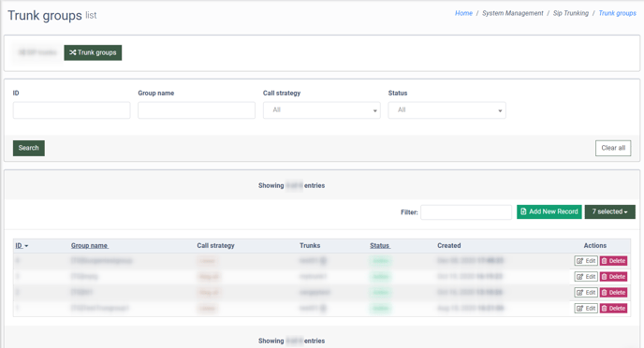Go to Home breadcrumb link
This screenshot has height=348, width=644.
pos(463,13)
